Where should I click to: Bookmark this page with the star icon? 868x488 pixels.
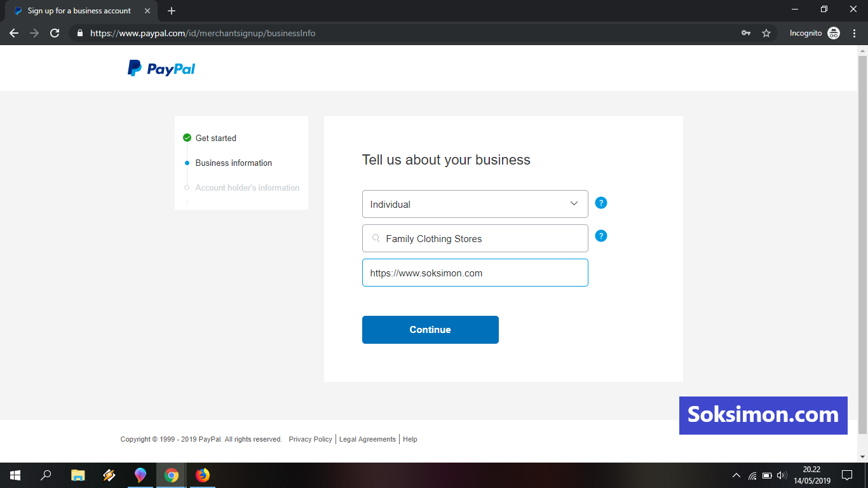[x=766, y=33]
